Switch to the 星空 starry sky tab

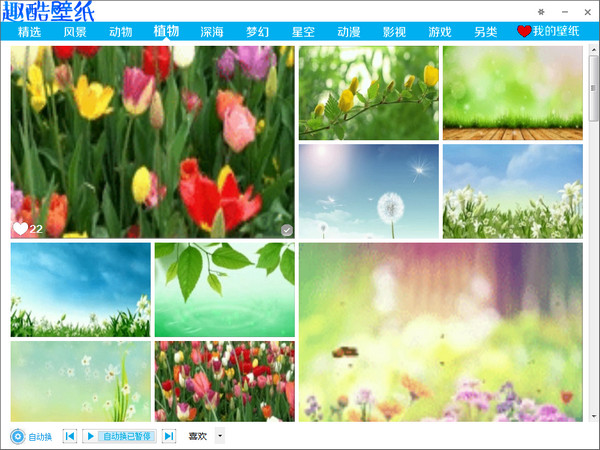point(303,32)
